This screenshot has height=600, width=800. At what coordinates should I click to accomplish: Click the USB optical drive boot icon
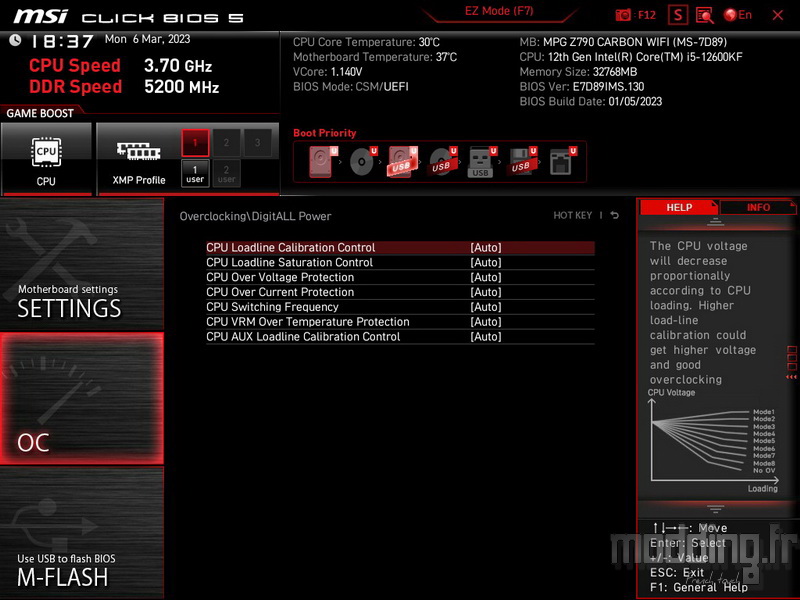[442, 161]
